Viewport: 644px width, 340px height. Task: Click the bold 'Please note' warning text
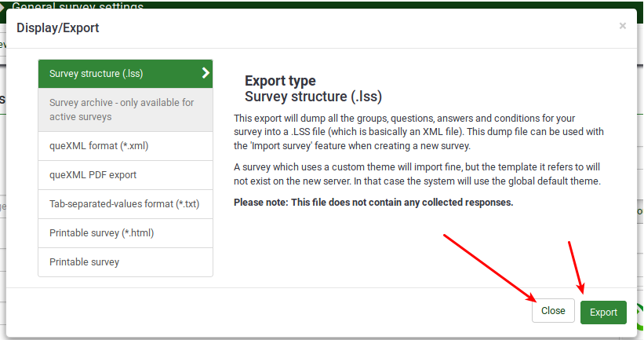point(373,203)
